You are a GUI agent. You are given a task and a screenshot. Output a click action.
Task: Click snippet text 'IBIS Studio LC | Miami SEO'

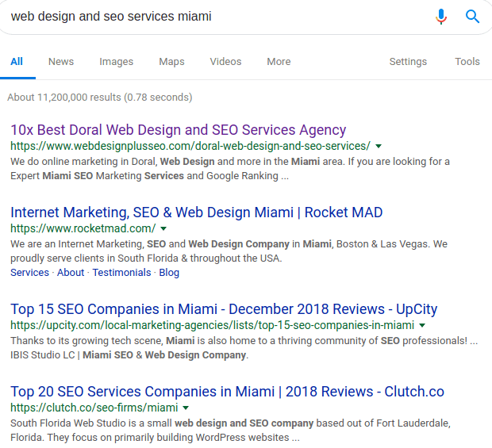tap(71, 355)
